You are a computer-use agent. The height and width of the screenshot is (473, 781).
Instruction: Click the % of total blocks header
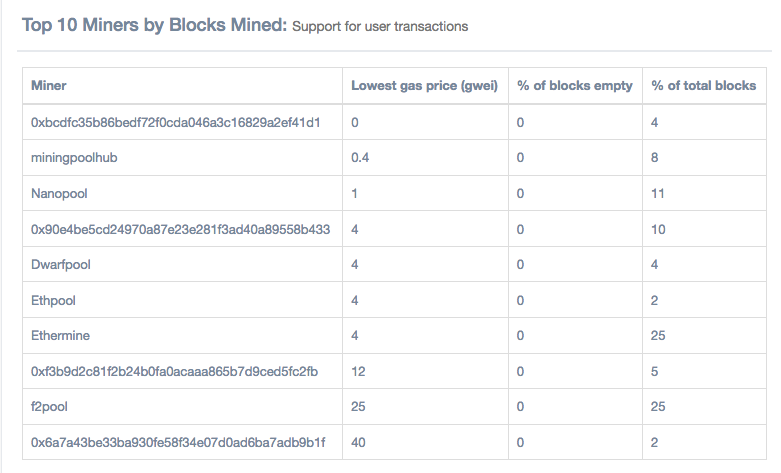[x=703, y=86]
